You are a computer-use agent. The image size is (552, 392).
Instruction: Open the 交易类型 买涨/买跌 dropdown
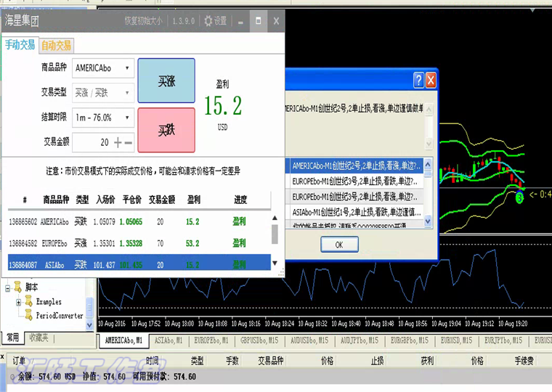103,93
